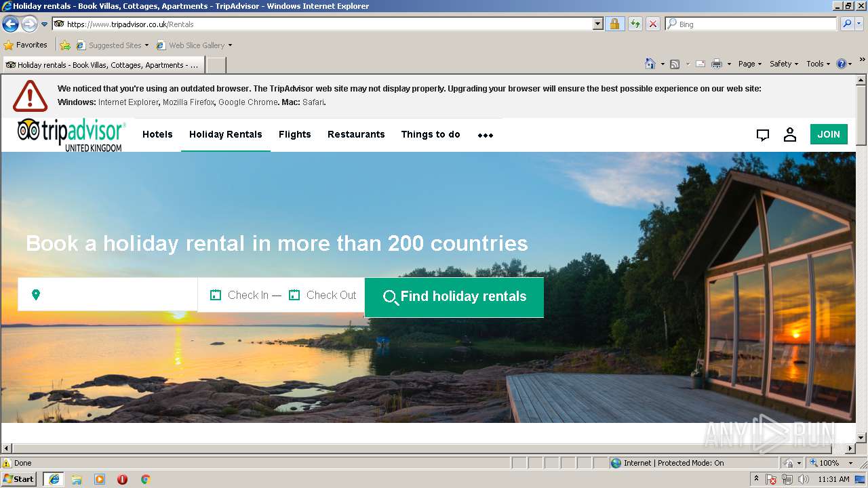Click the Find holiday rentals button
This screenshot has height=488, width=868.
click(454, 297)
